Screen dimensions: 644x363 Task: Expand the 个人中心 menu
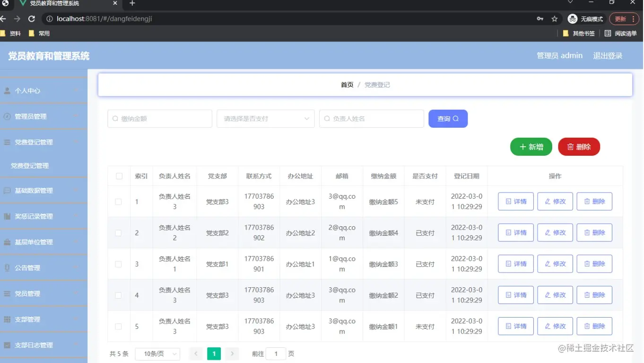point(44,91)
